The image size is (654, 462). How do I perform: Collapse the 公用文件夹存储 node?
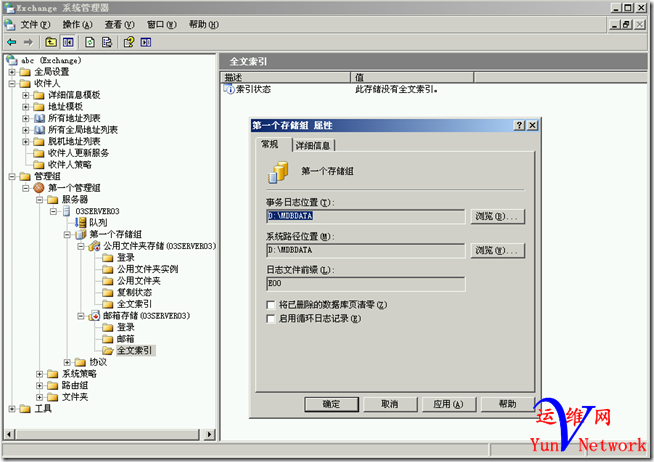(81, 246)
